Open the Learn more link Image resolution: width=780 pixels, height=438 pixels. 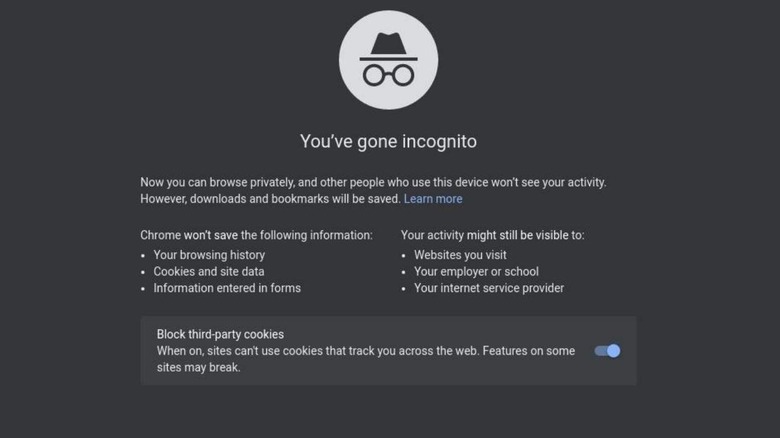pyautogui.click(x=433, y=199)
